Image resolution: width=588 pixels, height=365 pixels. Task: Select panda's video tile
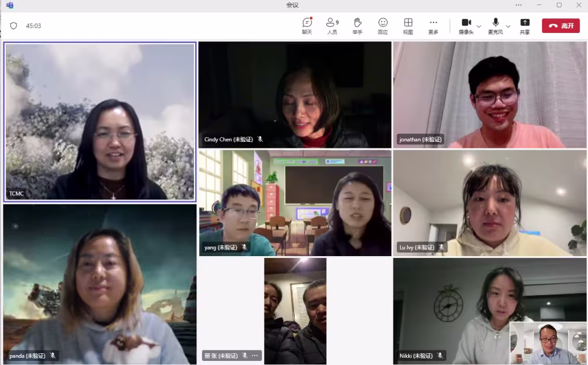[x=100, y=284]
